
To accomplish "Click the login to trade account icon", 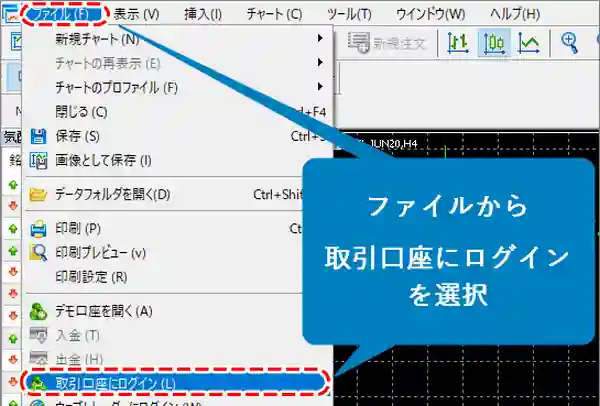I will (38, 383).
